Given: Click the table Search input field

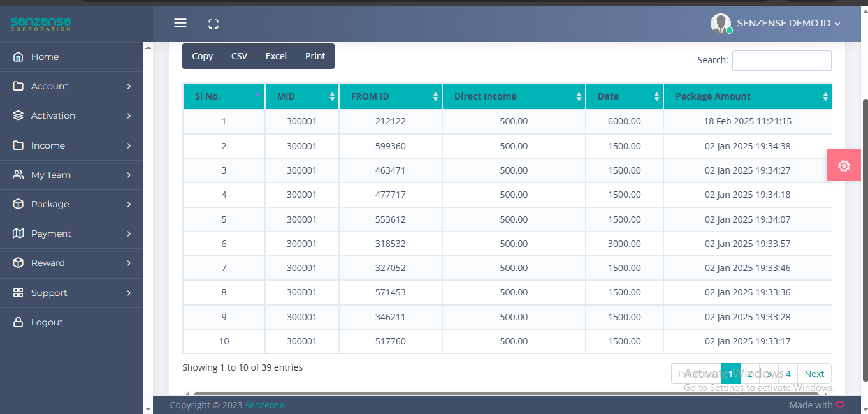Looking at the screenshot, I should 781,60.
